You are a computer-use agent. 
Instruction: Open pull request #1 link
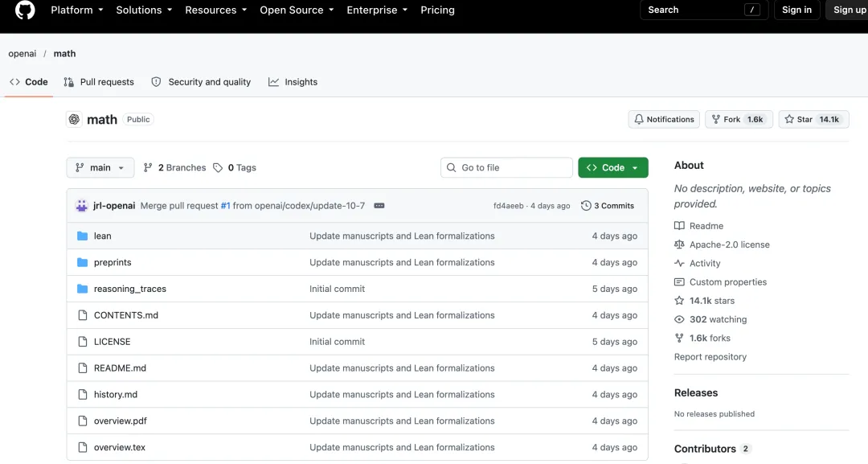[225, 205]
